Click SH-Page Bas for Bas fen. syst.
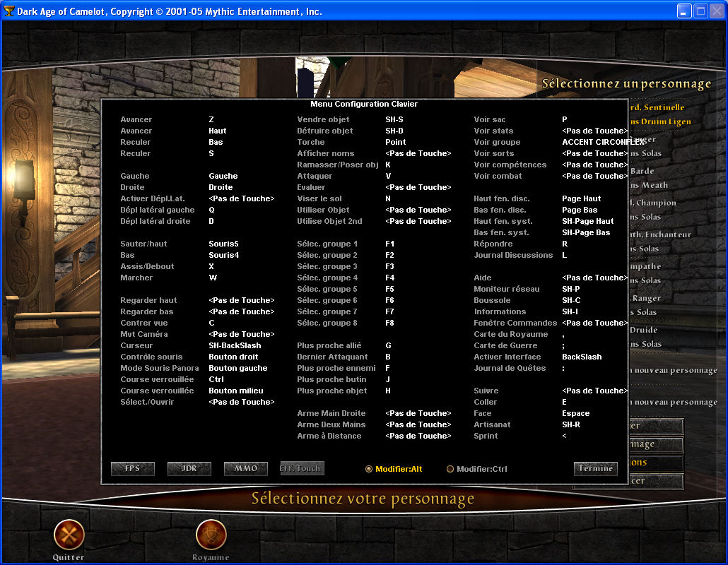The image size is (728, 565). (586, 233)
